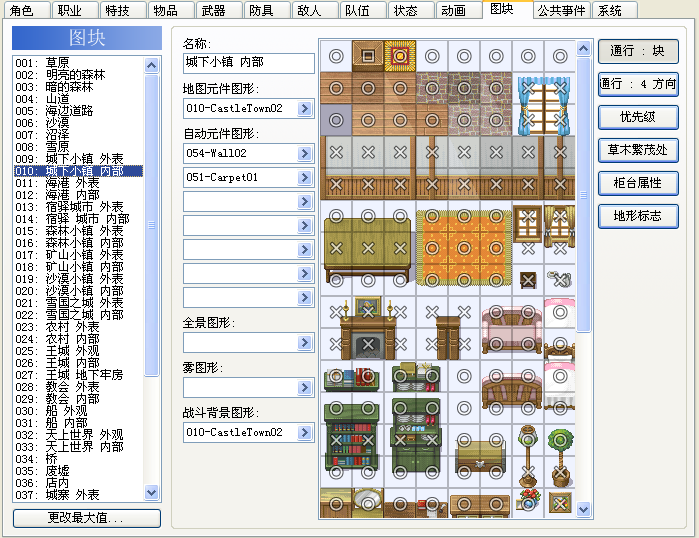The image size is (699, 538).
Task: Select the treasure chest left tile
Action: click(x=464, y=440)
